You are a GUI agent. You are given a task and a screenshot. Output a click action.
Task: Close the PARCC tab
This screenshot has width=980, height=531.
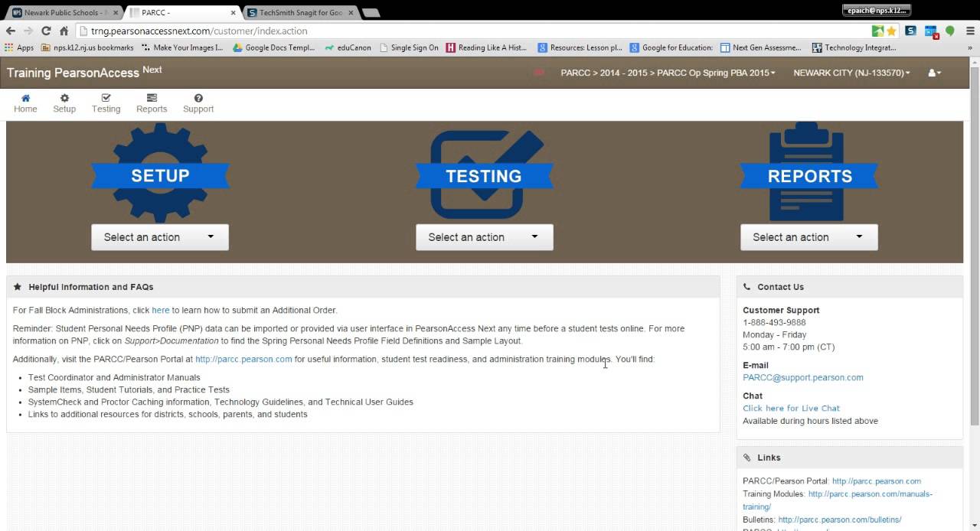[x=234, y=13]
